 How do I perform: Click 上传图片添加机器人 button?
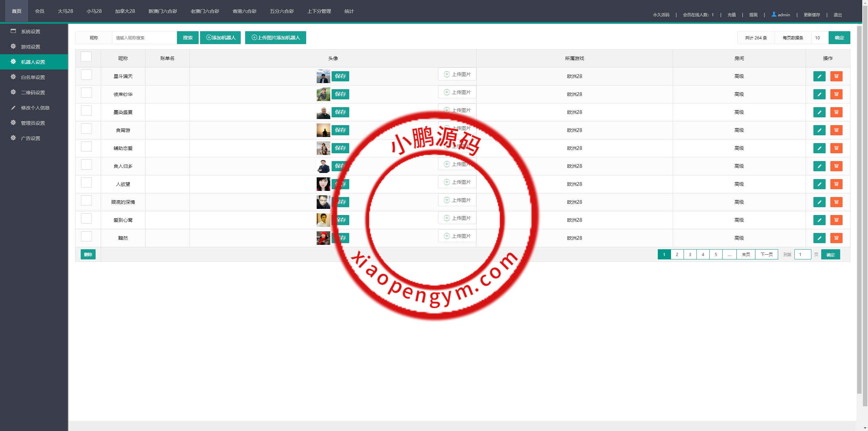coord(275,38)
